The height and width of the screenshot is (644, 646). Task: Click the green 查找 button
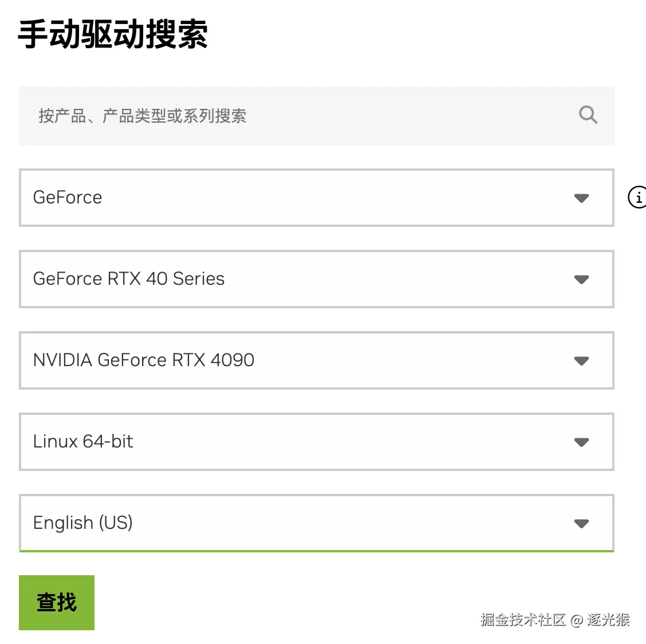pos(57,602)
